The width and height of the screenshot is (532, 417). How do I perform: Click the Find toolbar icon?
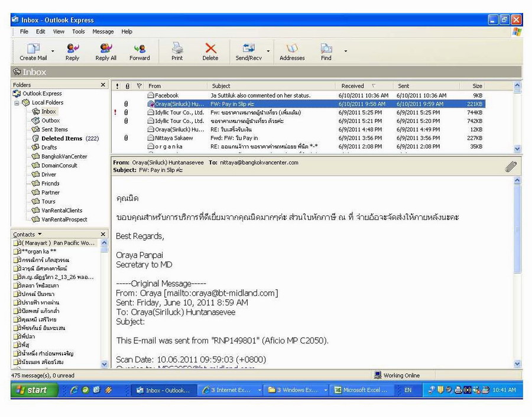click(x=326, y=51)
